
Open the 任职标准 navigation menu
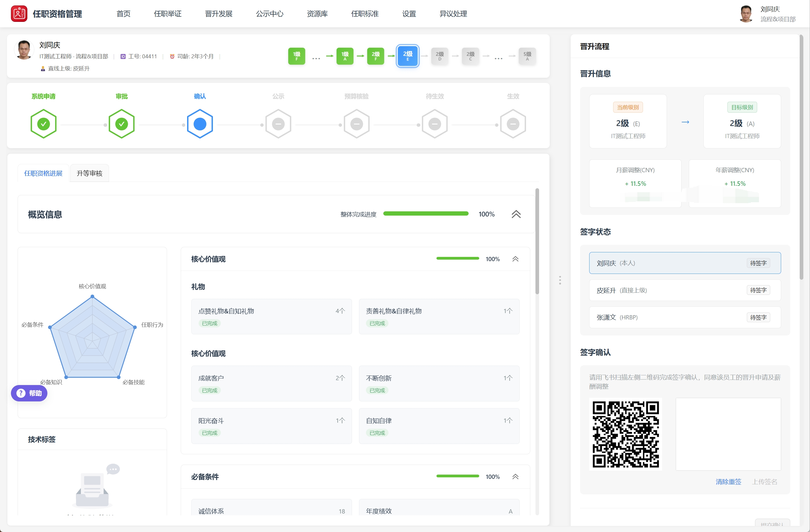pyautogui.click(x=364, y=14)
